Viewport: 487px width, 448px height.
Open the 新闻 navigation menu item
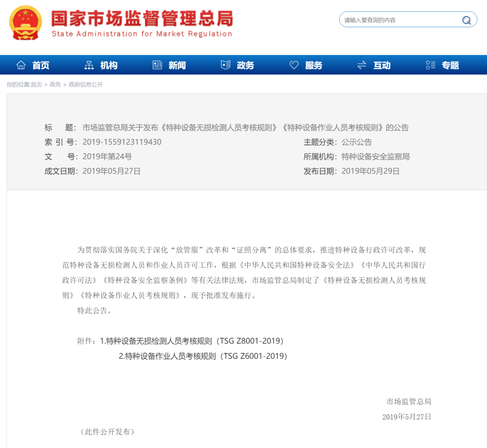177,65
